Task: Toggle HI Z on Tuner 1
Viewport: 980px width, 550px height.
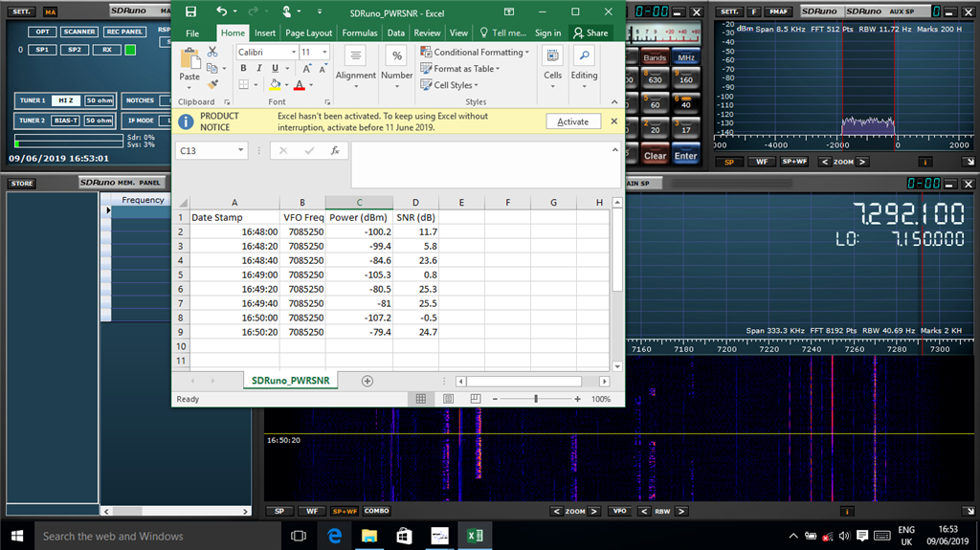Action: [x=66, y=100]
